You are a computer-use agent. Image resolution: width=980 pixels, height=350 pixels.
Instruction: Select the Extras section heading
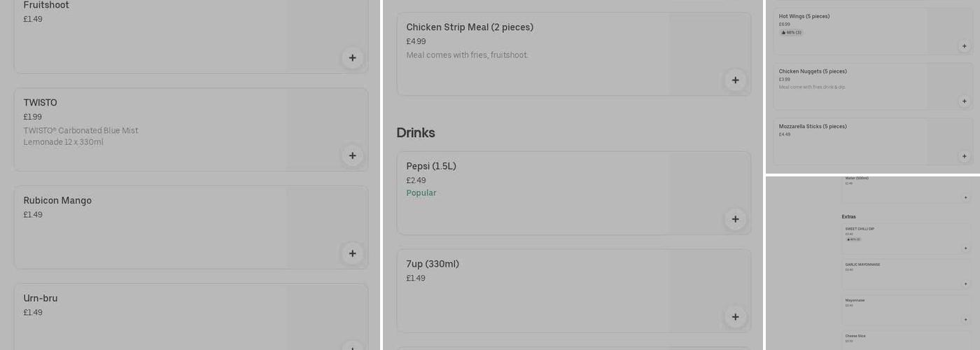848,217
